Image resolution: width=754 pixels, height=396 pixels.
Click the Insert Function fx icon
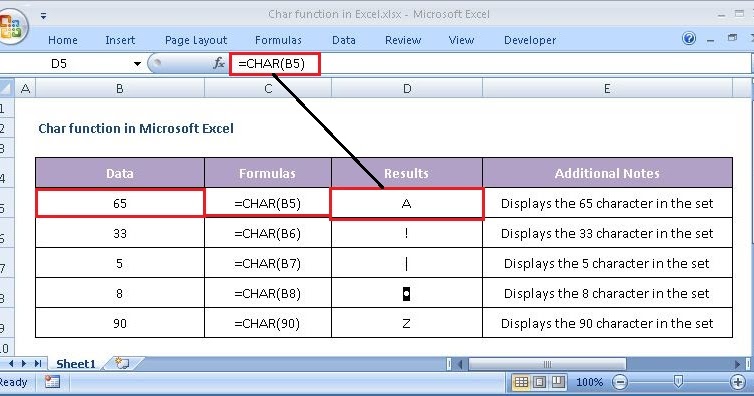219,63
